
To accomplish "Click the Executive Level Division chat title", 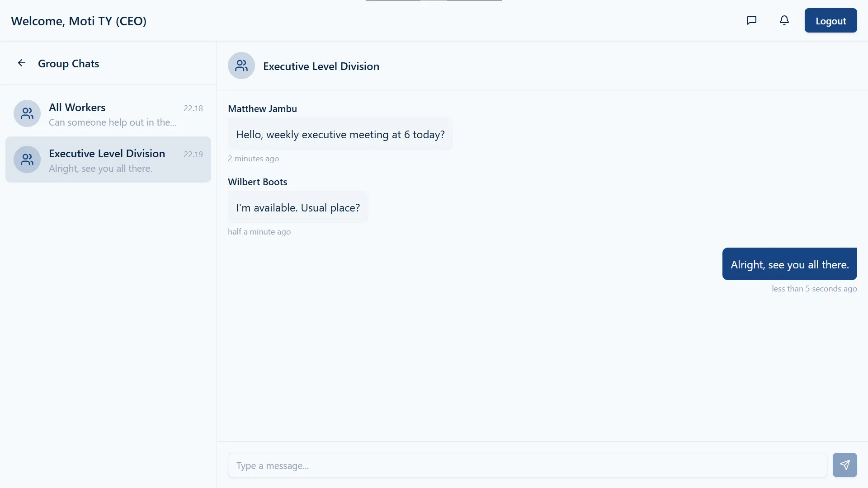I will [x=321, y=66].
